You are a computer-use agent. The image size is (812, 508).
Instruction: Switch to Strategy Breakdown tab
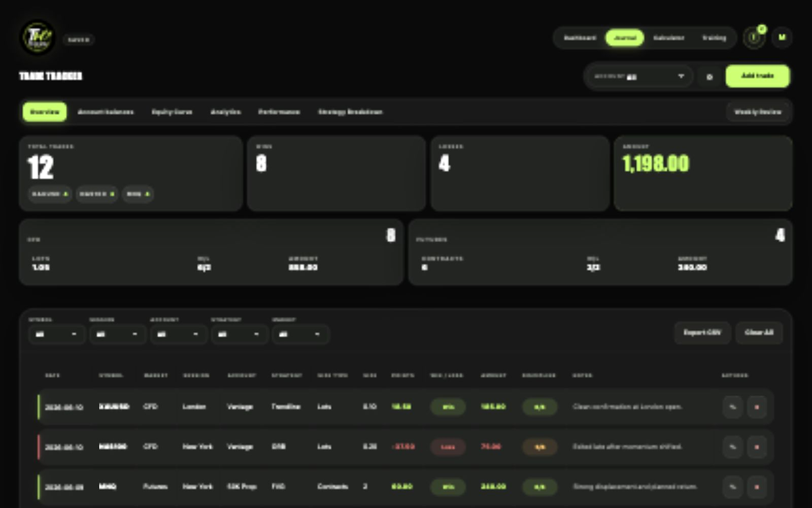(350, 112)
